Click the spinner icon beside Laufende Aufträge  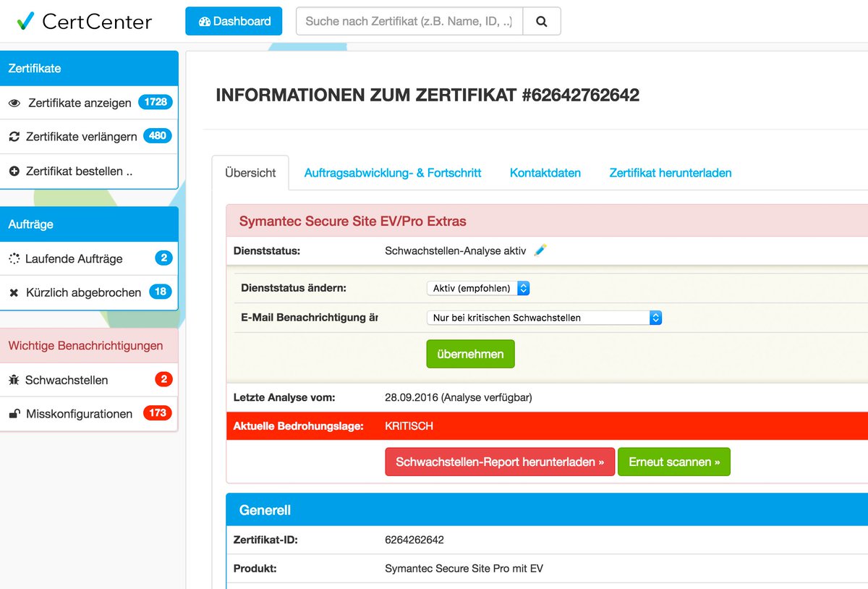click(14, 258)
